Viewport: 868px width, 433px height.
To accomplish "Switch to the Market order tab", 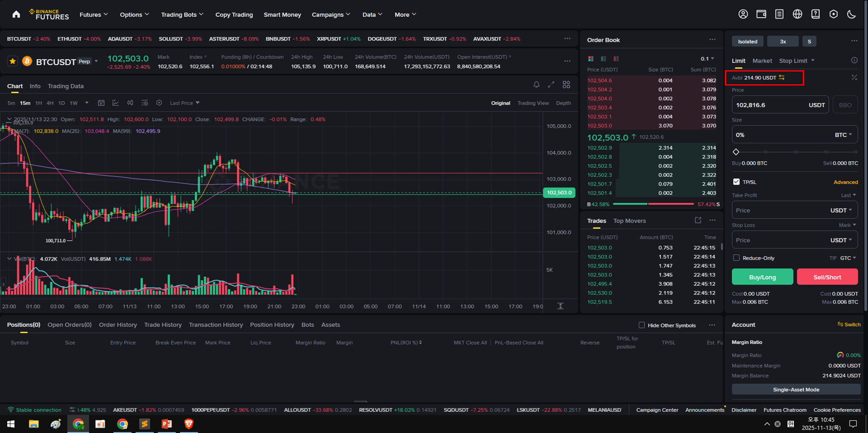I will coord(762,61).
